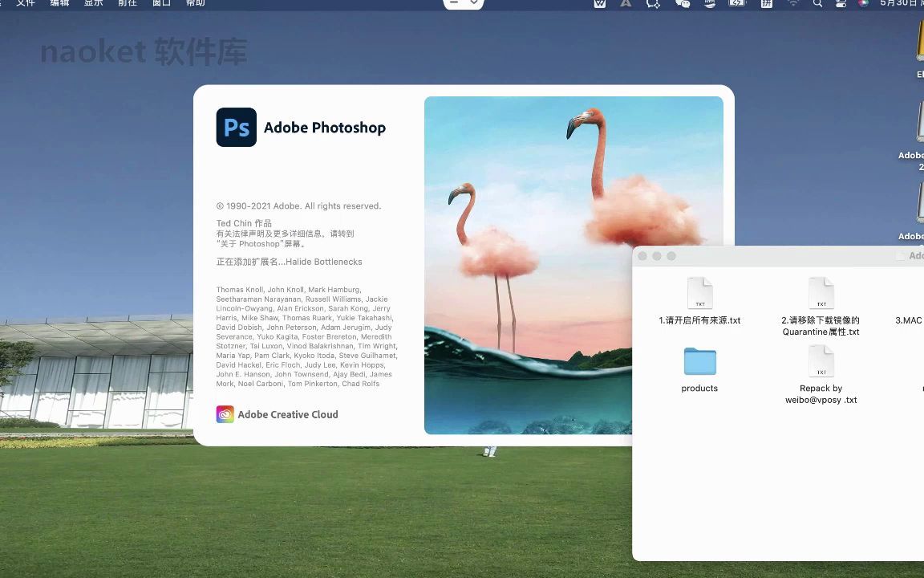Open the 编辑 menu
Image resolution: width=924 pixels, height=578 pixels.
(x=59, y=3)
